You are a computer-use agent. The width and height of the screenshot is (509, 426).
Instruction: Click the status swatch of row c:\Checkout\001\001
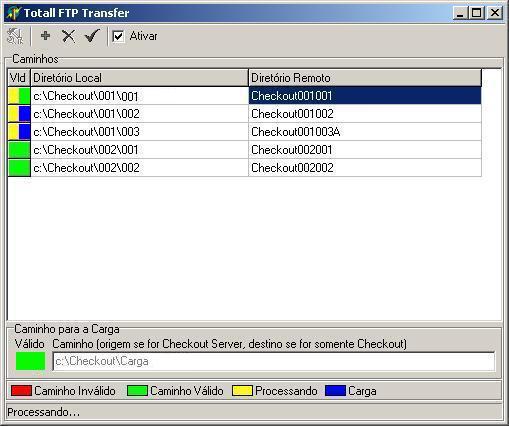[x=19, y=96]
